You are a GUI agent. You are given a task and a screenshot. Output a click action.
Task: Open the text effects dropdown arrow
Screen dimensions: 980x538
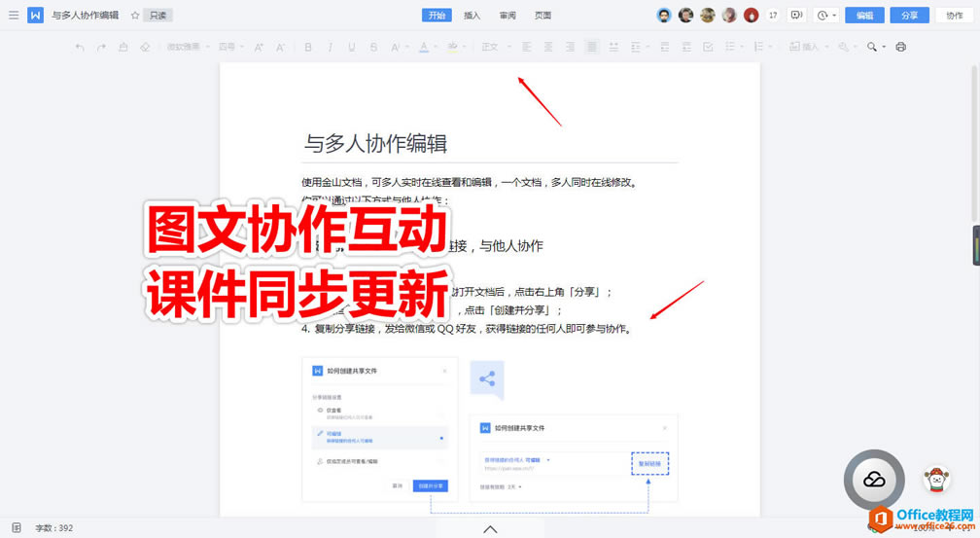pyautogui.click(x=407, y=47)
